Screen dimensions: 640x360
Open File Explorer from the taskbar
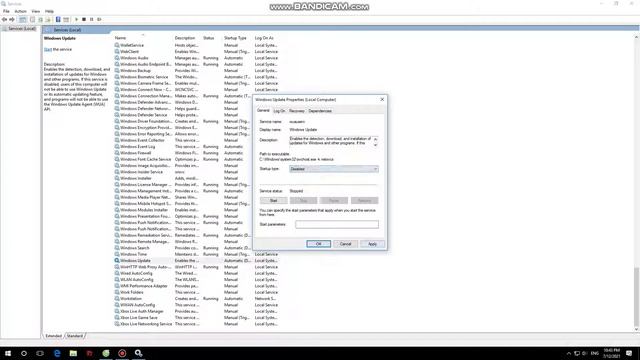[x=73, y=353]
